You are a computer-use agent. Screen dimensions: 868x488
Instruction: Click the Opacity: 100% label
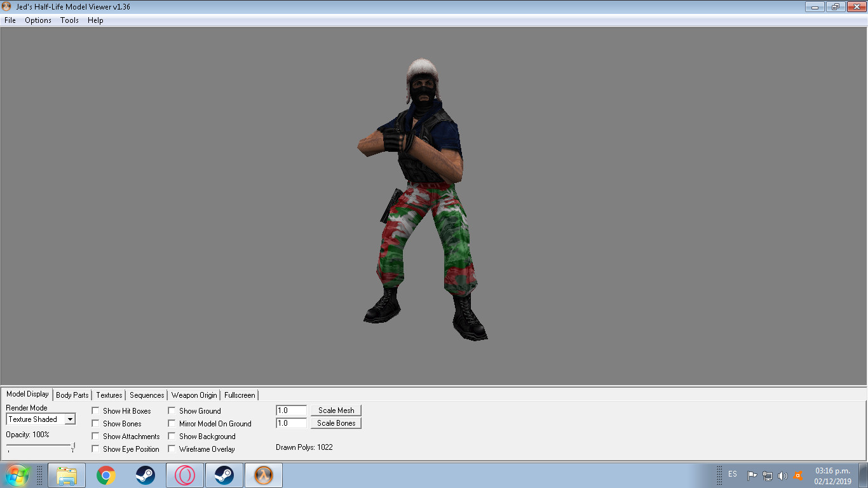pos(27,435)
